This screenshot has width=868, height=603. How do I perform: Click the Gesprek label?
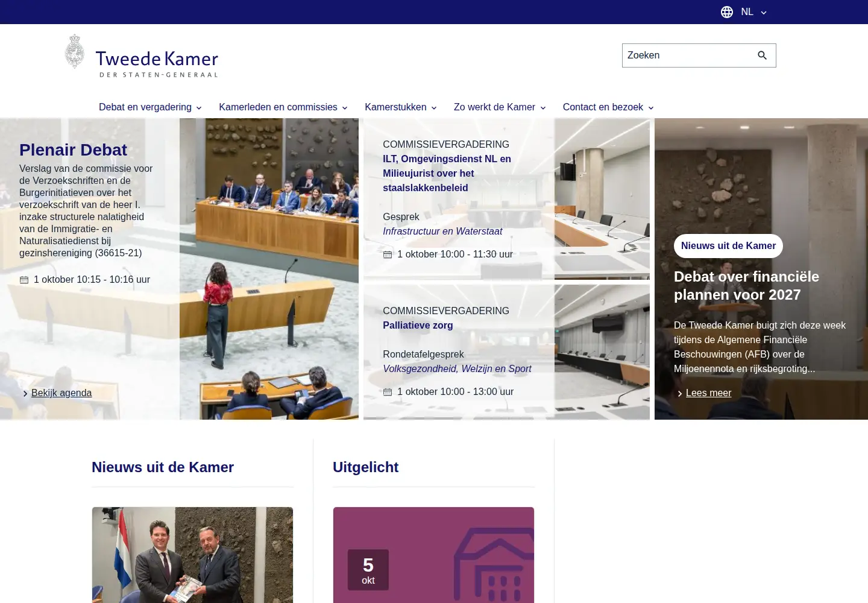click(x=401, y=217)
